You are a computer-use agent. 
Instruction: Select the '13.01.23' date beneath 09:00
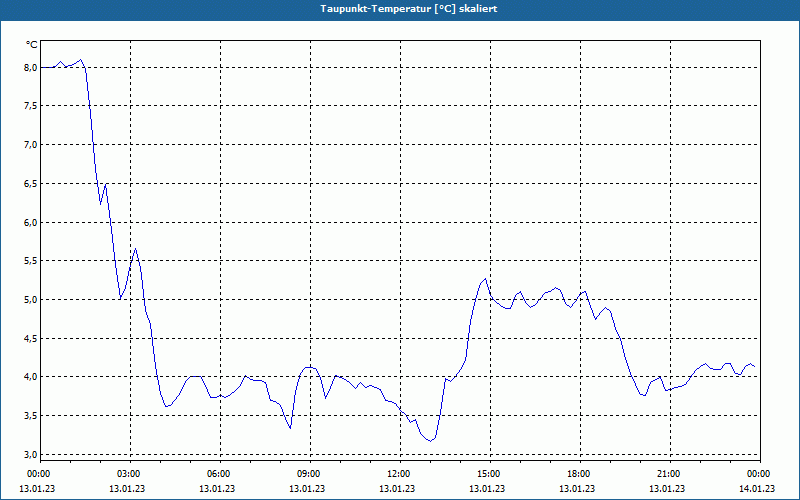(307, 489)
